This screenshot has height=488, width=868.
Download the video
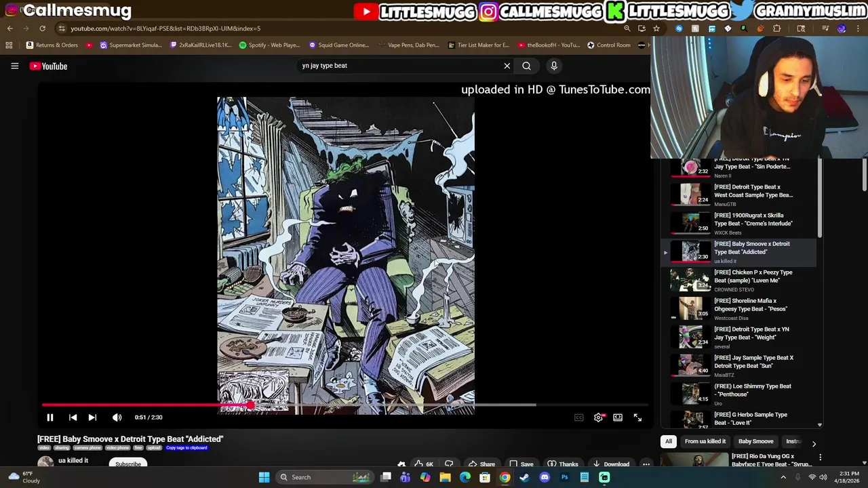click(x=611, y=464)
